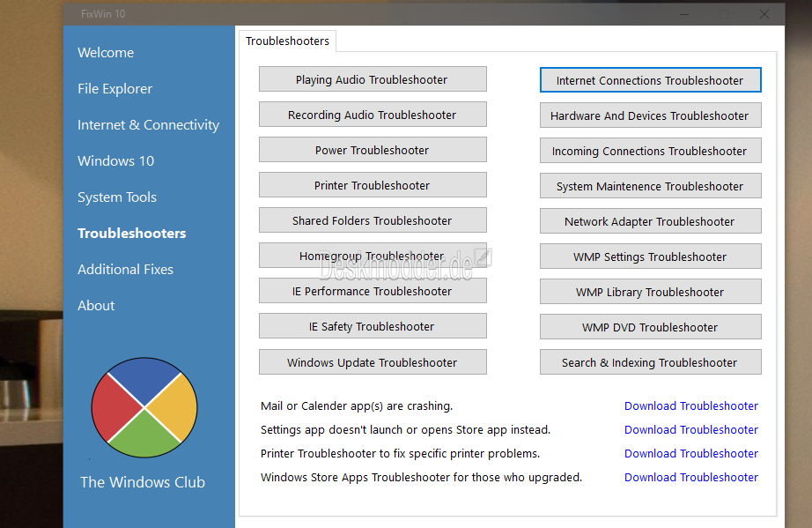Open the Welcome section

click(x=106, y=52)
